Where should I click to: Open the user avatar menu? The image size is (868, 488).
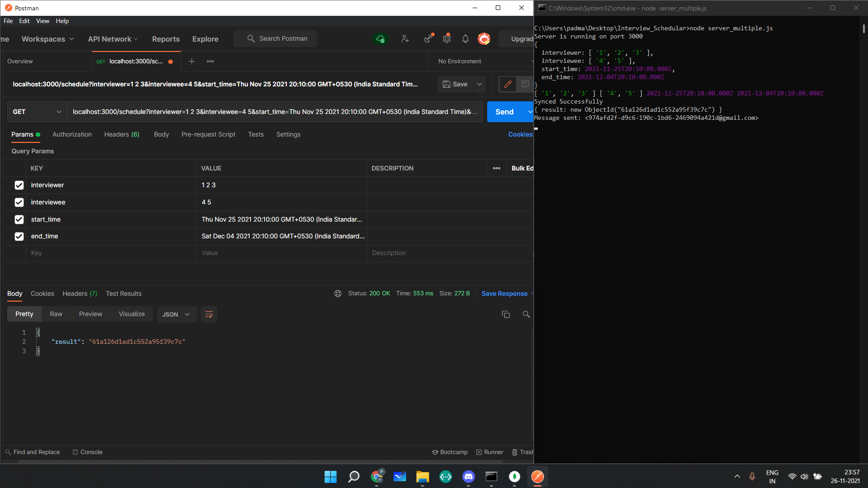(484, 39)
